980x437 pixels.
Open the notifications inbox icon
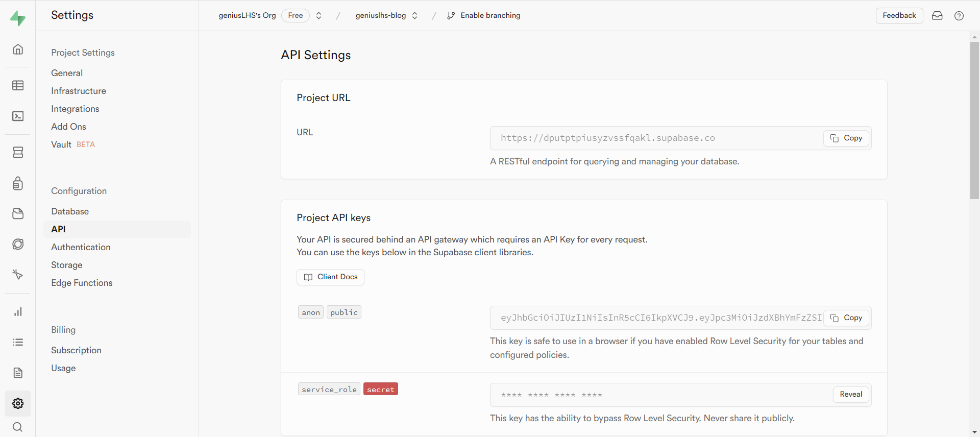[937, 16]
